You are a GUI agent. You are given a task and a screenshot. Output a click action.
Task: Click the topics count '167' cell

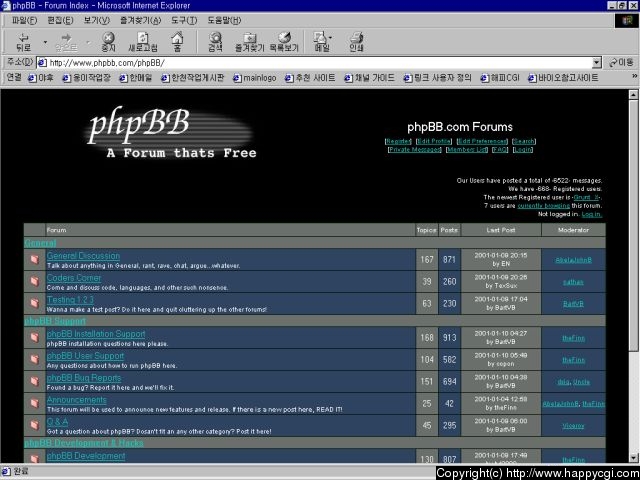pyautogui.click(x=427, y=260)
